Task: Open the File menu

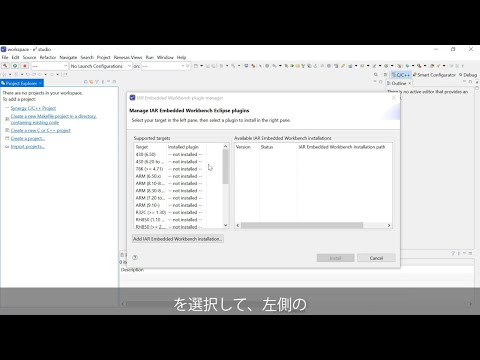Action: pos(5,57)
